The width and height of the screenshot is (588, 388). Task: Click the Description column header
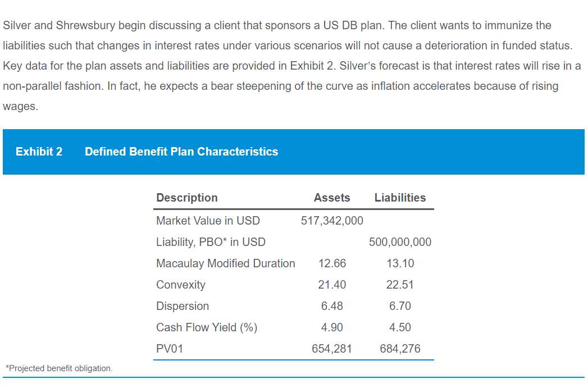pos(187,198)
